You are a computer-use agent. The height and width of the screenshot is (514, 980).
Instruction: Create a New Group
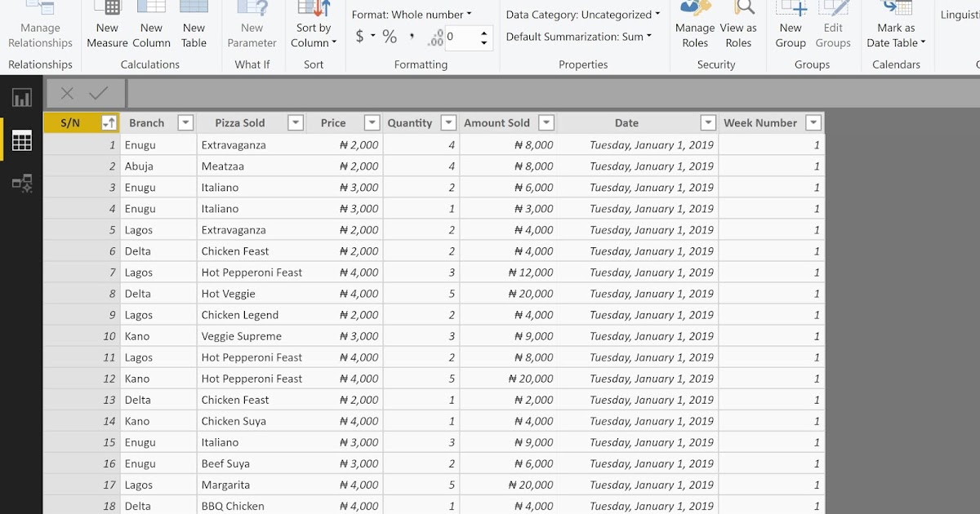(791, 26)
